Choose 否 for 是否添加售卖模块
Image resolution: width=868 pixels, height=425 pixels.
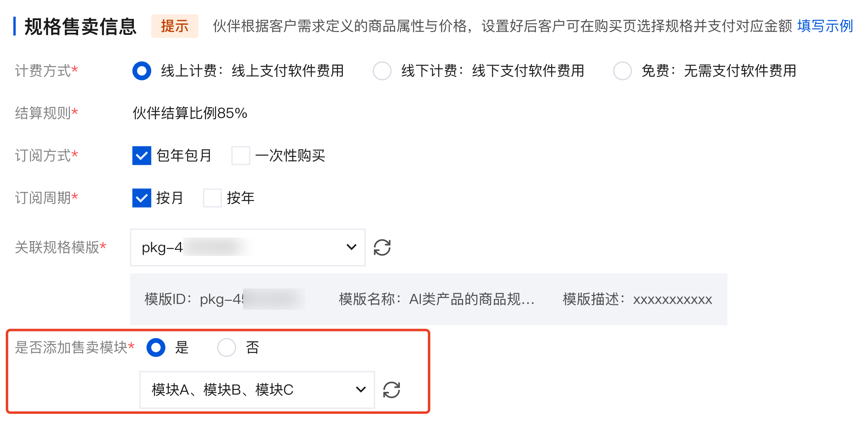[226, 347]
